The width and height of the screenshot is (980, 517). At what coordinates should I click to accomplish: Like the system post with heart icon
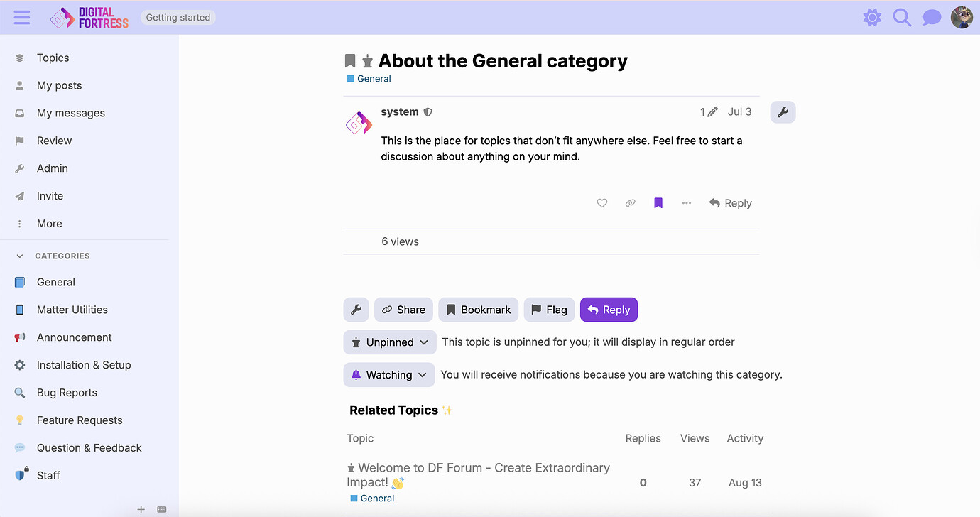coord(602,203)
